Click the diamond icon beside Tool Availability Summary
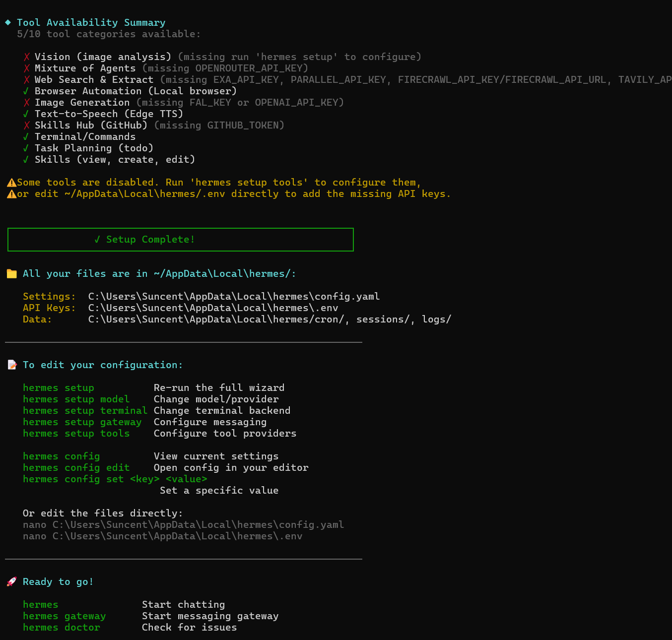This screenshot has width=672, height=640. click(x=8, y=22)
